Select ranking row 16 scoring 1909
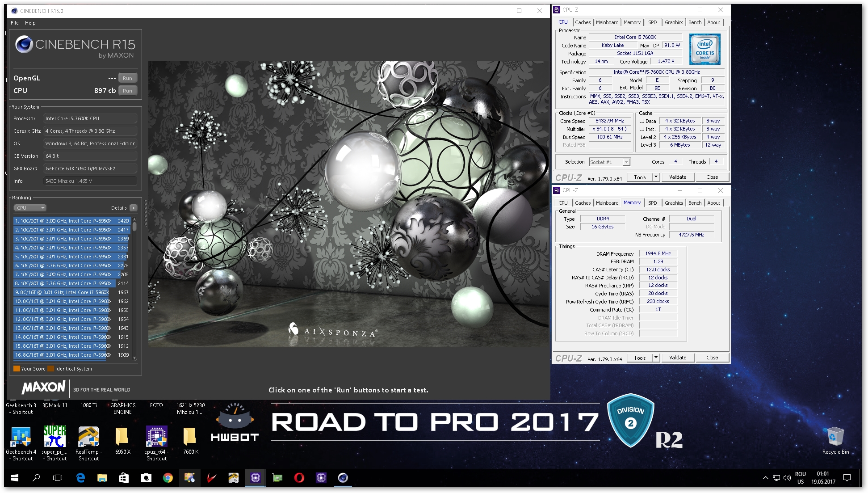 (72, 355)
